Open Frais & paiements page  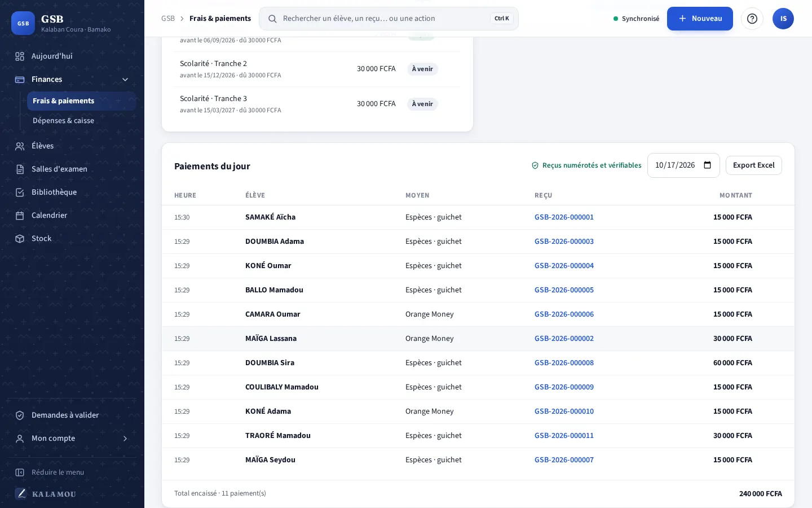pyautogui.click(x=81, y=101)
